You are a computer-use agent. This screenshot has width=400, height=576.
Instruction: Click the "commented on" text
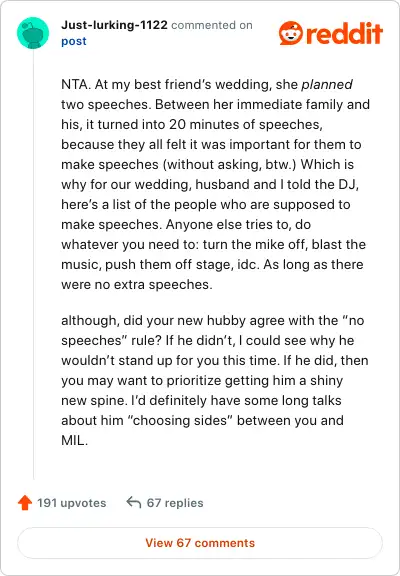click(x=212, y=25)
